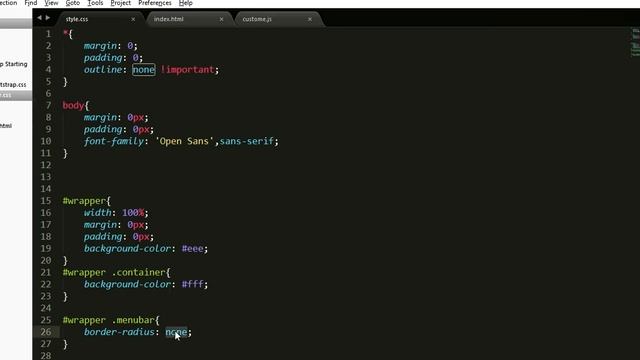Open the View menu
This screenshot has height=360, width=640.
point(51,3)
